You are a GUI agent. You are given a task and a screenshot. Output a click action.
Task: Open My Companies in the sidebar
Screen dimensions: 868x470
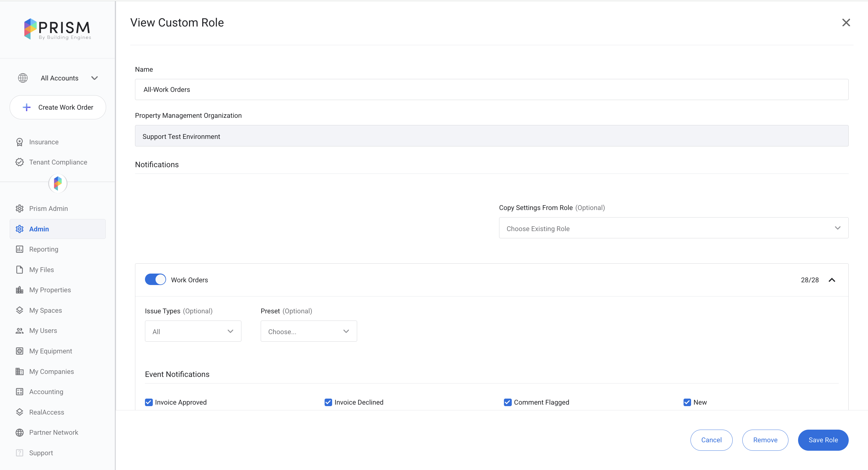pos(51,371)
